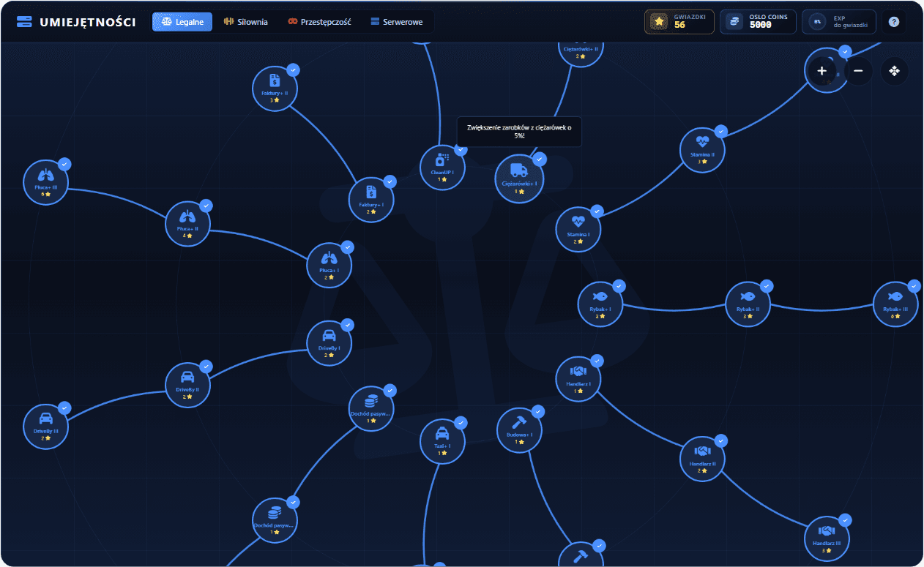Viewport: 924px width, 567px height.
Task: Click the checkmark badge on DriveBy I
Action: (347, 325)
